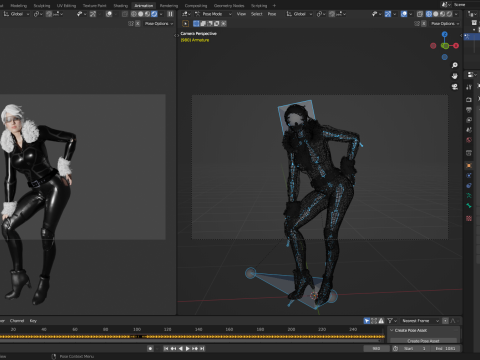Play the animation forward

point(188,348)
